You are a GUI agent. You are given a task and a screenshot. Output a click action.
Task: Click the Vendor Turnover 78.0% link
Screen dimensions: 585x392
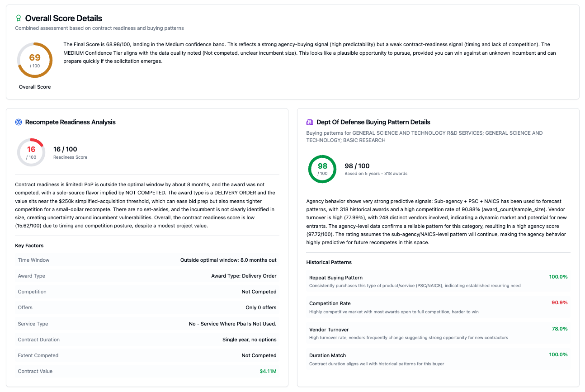pos(559,329)
